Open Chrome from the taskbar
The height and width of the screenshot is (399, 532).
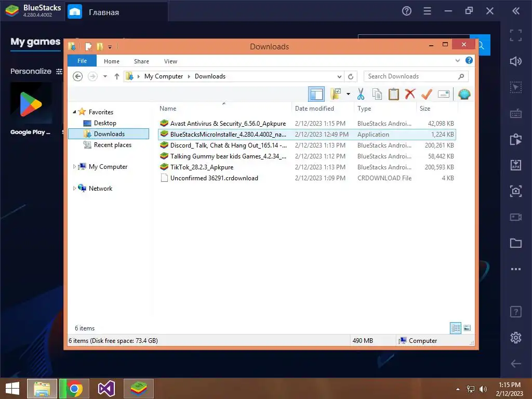pos(74,389)
